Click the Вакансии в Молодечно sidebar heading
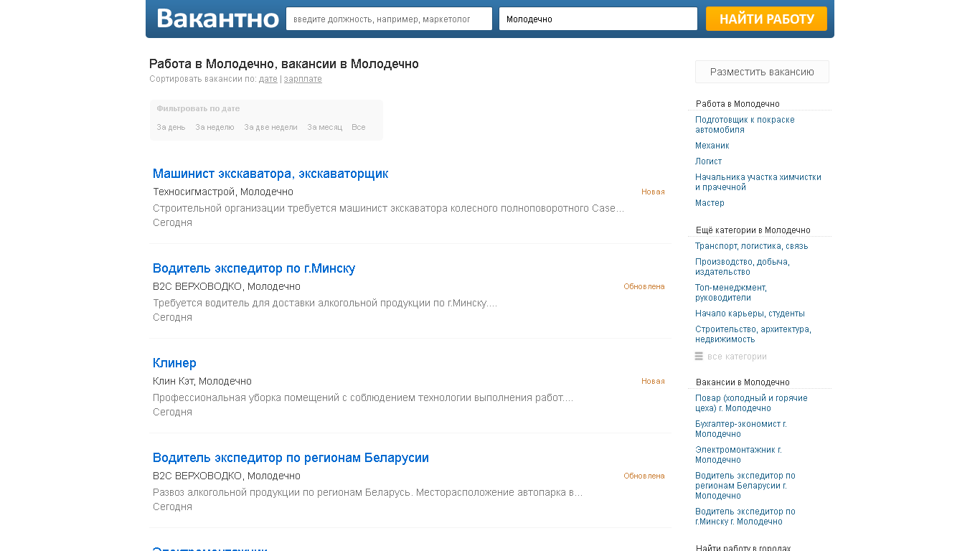This screenshot has width=980, height=551. (x=743, y=382)
